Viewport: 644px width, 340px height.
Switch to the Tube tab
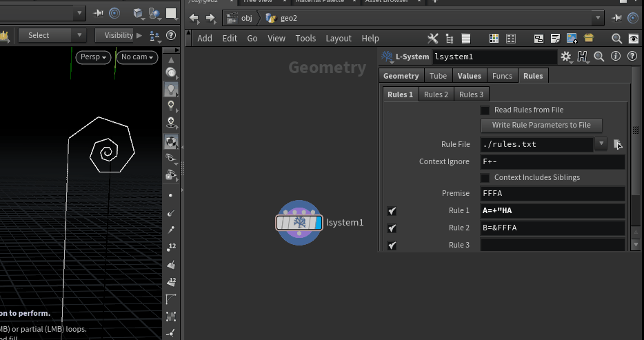[x=438, y=76]
